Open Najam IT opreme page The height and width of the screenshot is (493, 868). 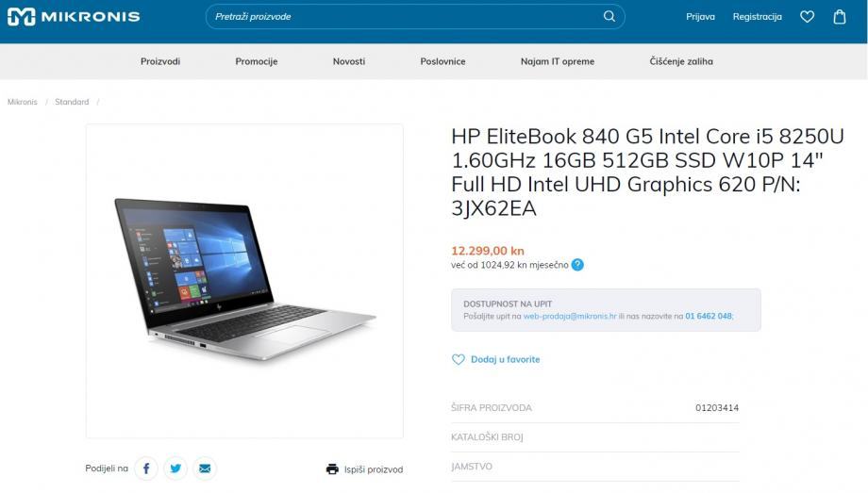coord(558,61)
